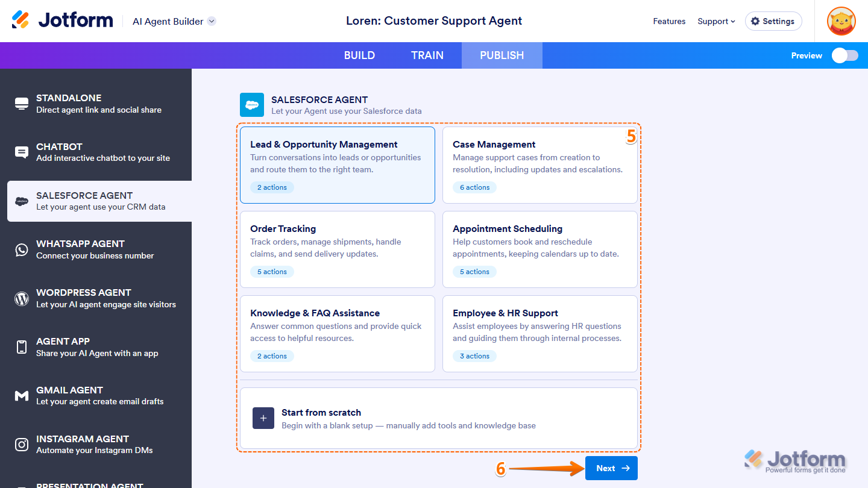This screenshot has height=488, width=868.
Task: Switch to the BUILD tab
Action: (x=359, y=55)
